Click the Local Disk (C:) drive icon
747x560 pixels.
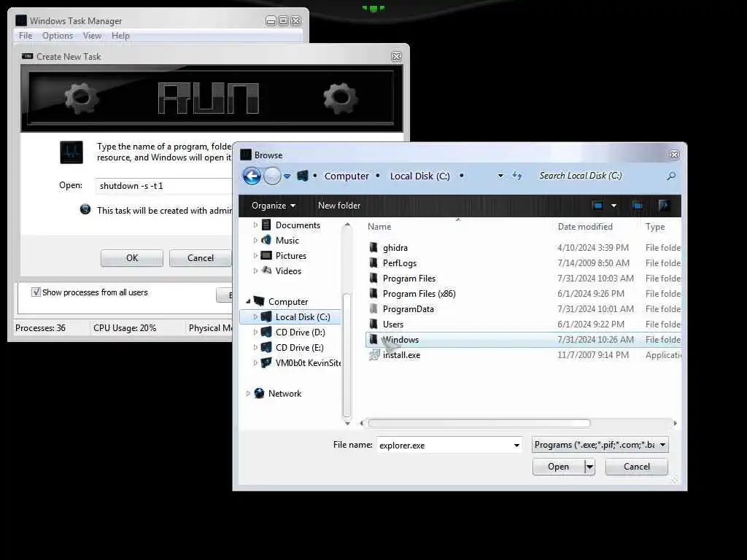pos(267,316)
